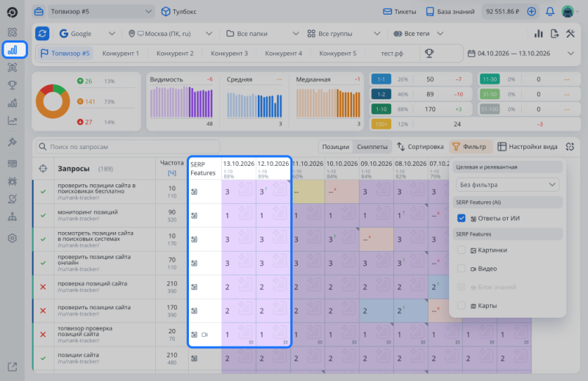Viewport: 588px width, 381px height.
Task: Click the yellow 100+ range badge
Action: tap(381, 124)
